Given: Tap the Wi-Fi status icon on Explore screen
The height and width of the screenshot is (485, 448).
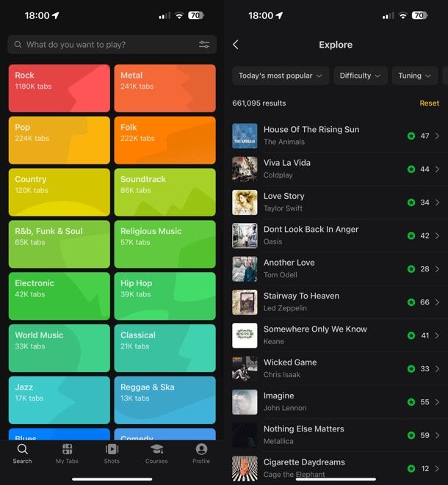Looking at the screenshot, I should (x=402, y=15).
